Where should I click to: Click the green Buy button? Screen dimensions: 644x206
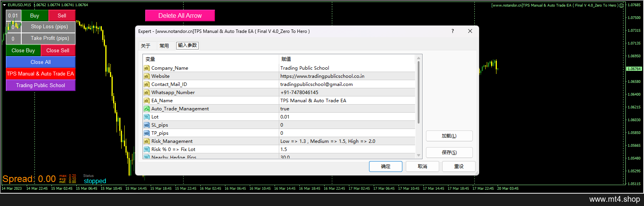tap(35, 15)
